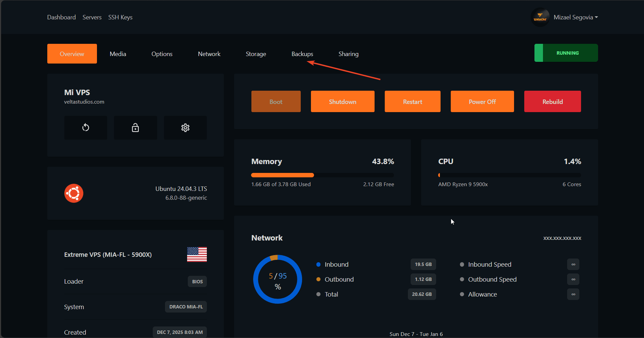The image size is (644, 338).
Task: Click the gray dot beside Inbound Speed
Action: (462, 264)
